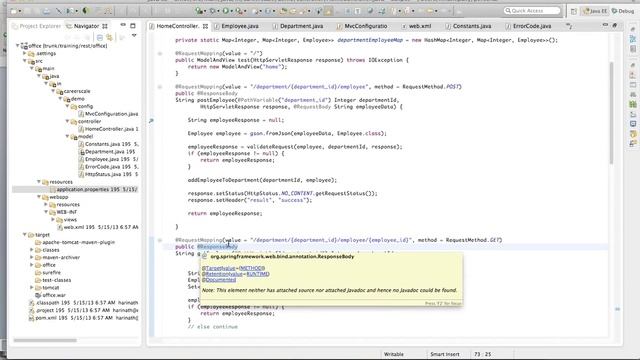The height and width of the screenshot is (360, 640).
Task: Collapse the model folder
Action: pos(67,136)
